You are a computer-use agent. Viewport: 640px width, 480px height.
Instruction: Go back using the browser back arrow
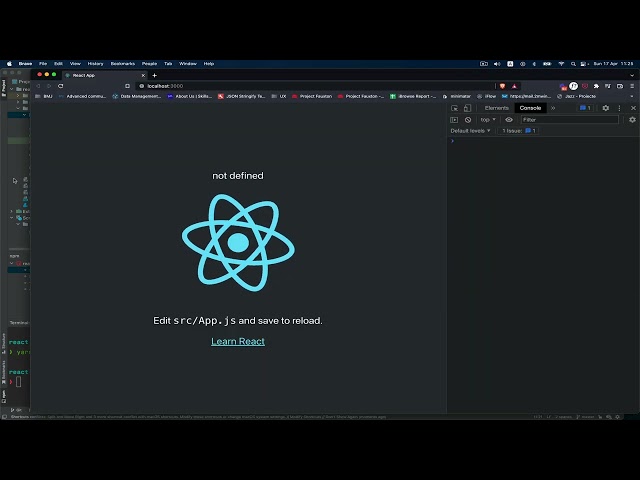(38, 86)
